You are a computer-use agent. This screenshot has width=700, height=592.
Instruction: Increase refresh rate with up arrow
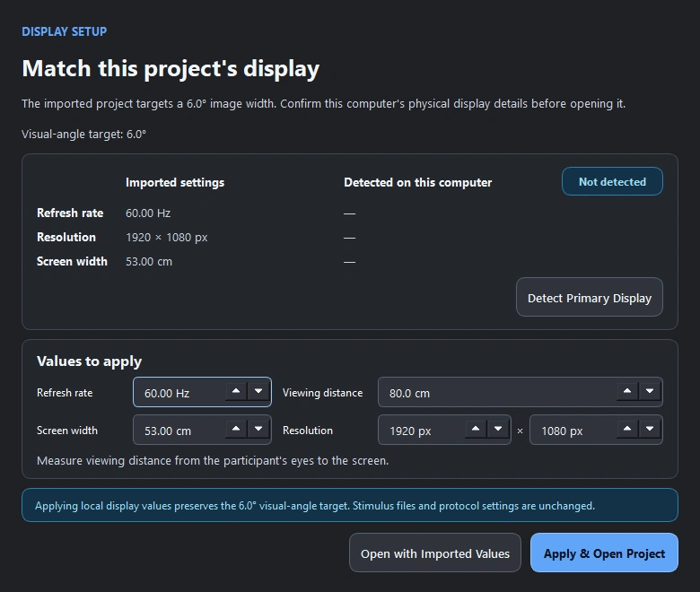[x=236, y=391]
